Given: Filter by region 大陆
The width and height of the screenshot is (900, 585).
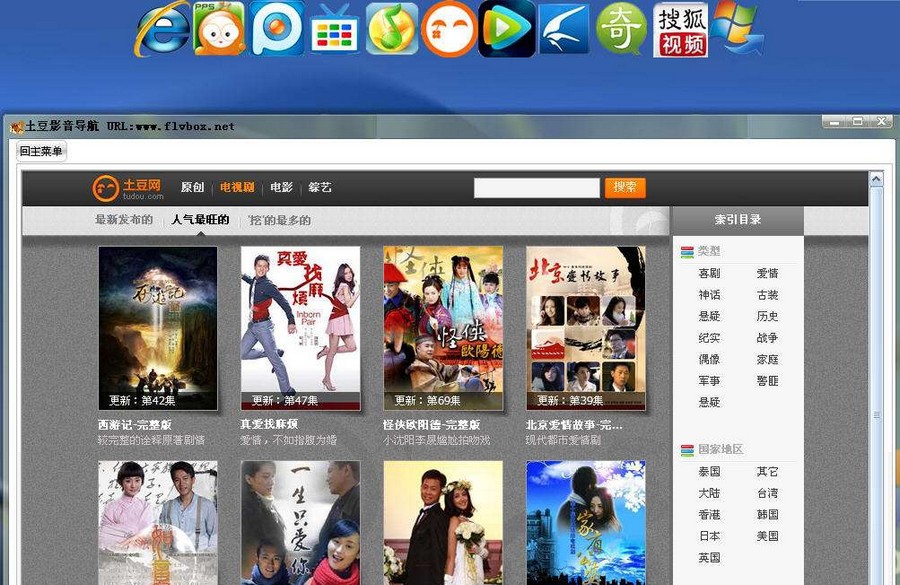Looking at the screenshot, I should (x=709, y=493).
